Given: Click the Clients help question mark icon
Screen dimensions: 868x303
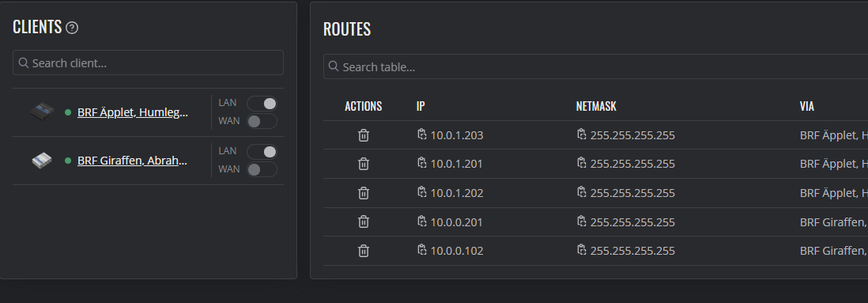Looking at the screenshot, I should (x=72, y=28).
